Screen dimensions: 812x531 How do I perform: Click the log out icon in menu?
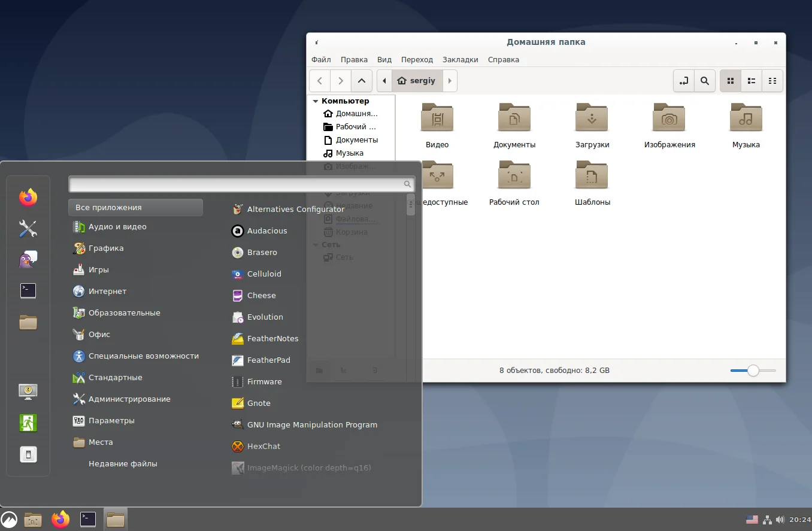coord(28,423)
